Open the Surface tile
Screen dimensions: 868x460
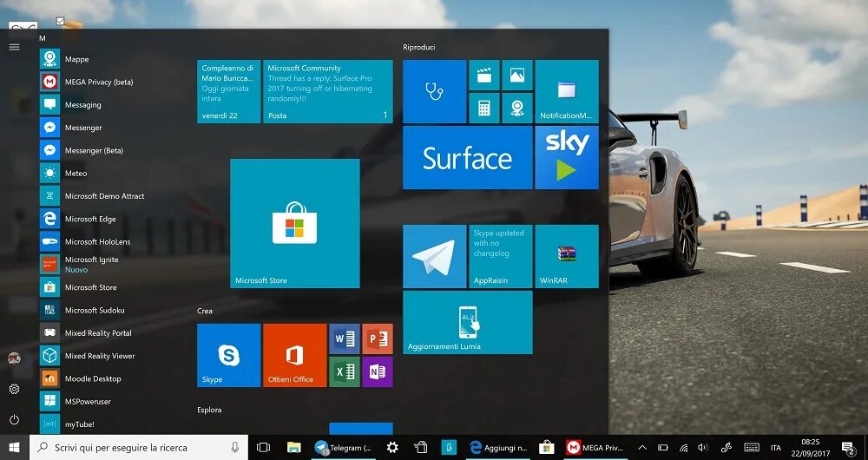click(x=468, y=157)
